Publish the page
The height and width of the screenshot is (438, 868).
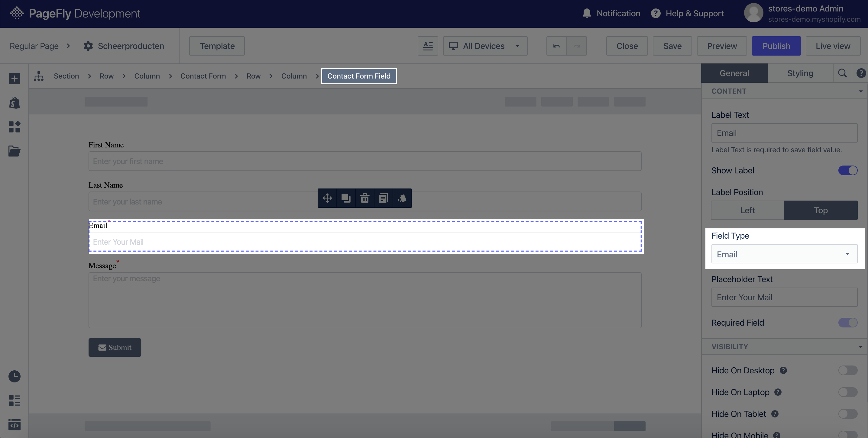point(776,46)
